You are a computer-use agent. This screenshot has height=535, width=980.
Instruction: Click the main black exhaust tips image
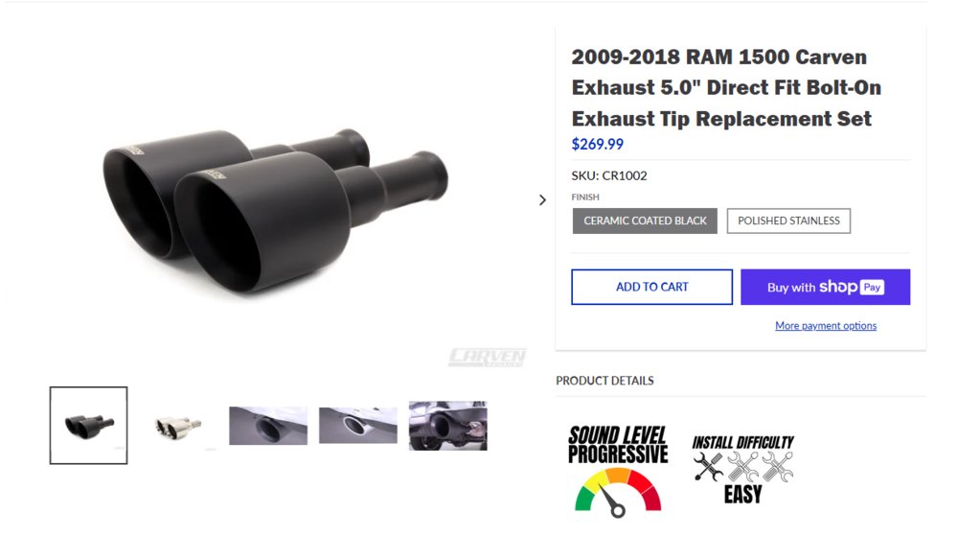coord(275,210)
